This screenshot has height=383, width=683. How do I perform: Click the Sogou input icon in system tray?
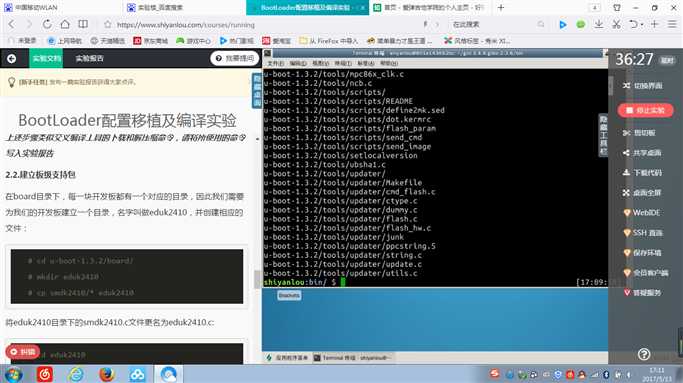coord(494,374)
